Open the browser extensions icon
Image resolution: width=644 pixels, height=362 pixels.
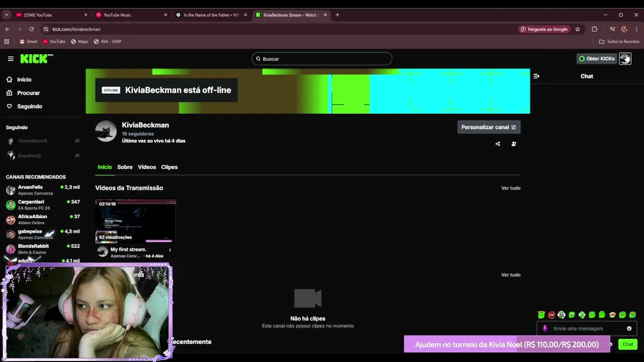point(595,29)
